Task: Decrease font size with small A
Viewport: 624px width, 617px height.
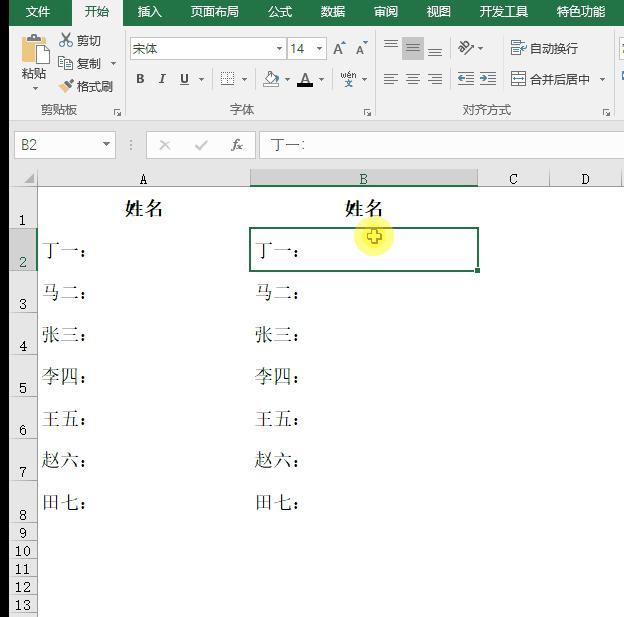Action: click(x=361, y=49)
